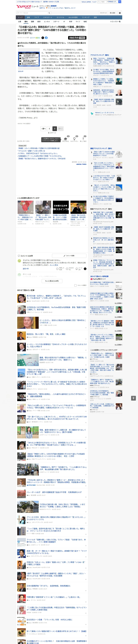Screen dimensions: 138x644
Task: Click もっと見る(114件) comments button
Action: click(x=52, y=281)
